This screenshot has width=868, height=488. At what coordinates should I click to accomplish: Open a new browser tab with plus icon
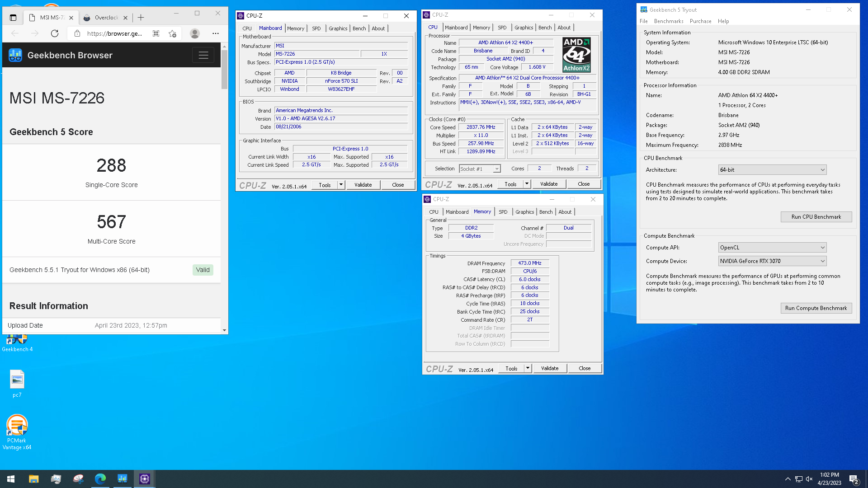pyautogui.click(x=141, y=18)
